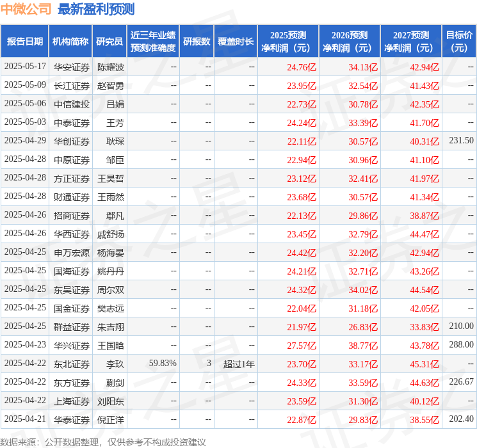The height and width of the screenshot is (448, 477).
Task: Select the 华泰证券 institution cell
Action: (x=72, y=420)
